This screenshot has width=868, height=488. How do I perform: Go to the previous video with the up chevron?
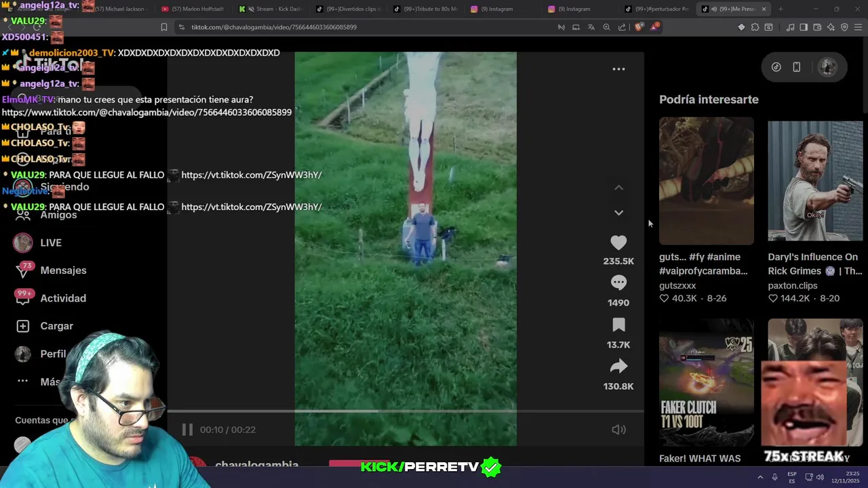click(x=618, y=188)
